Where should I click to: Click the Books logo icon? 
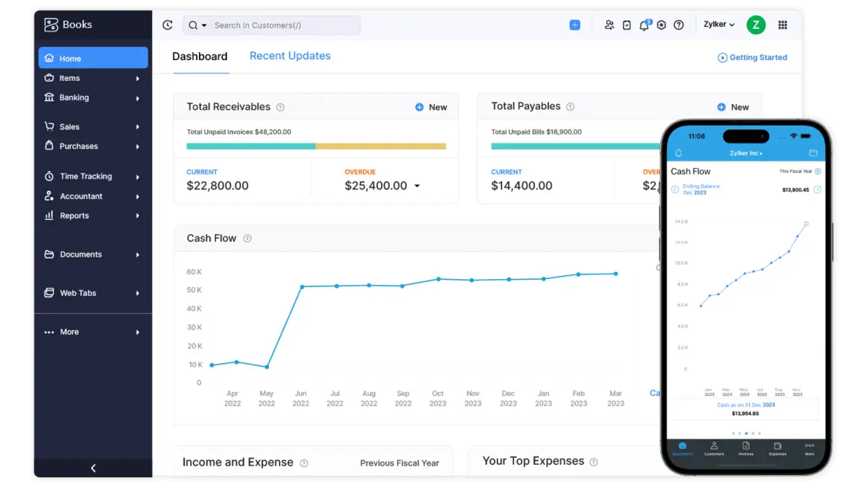tap(51, 25)
